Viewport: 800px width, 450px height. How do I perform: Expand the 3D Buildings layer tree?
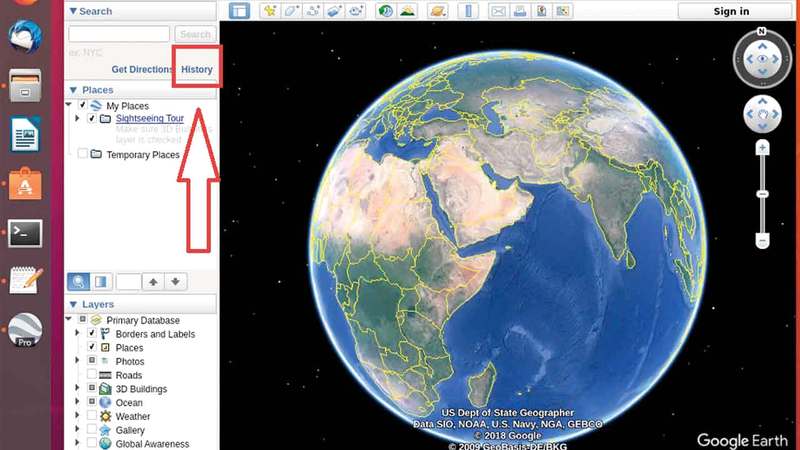78,389
